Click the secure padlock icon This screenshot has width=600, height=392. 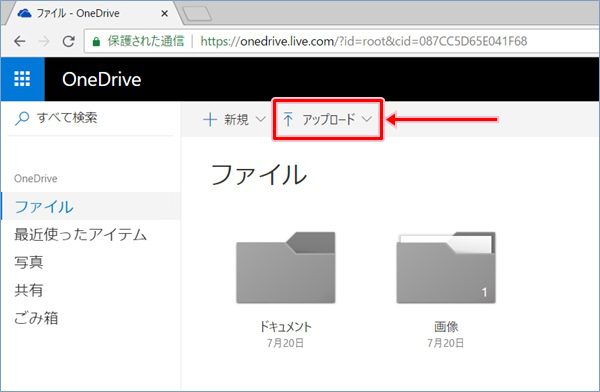(x=96, y=41)
